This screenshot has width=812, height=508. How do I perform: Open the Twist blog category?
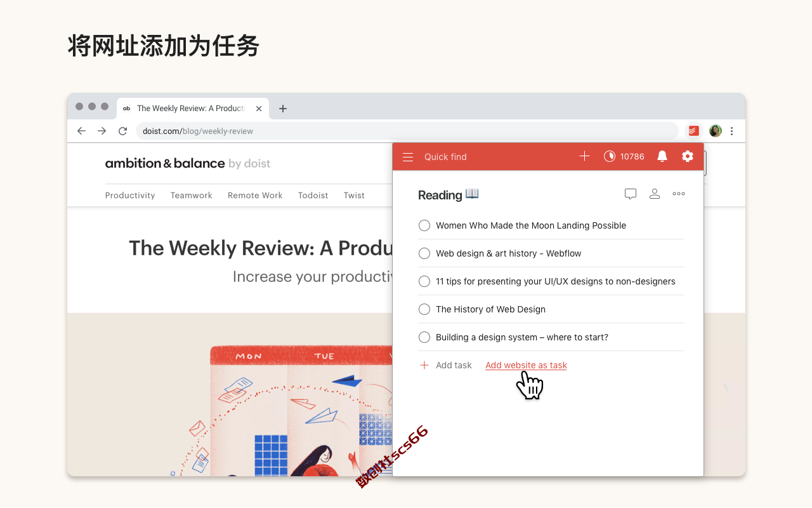(x=354, y=195)
